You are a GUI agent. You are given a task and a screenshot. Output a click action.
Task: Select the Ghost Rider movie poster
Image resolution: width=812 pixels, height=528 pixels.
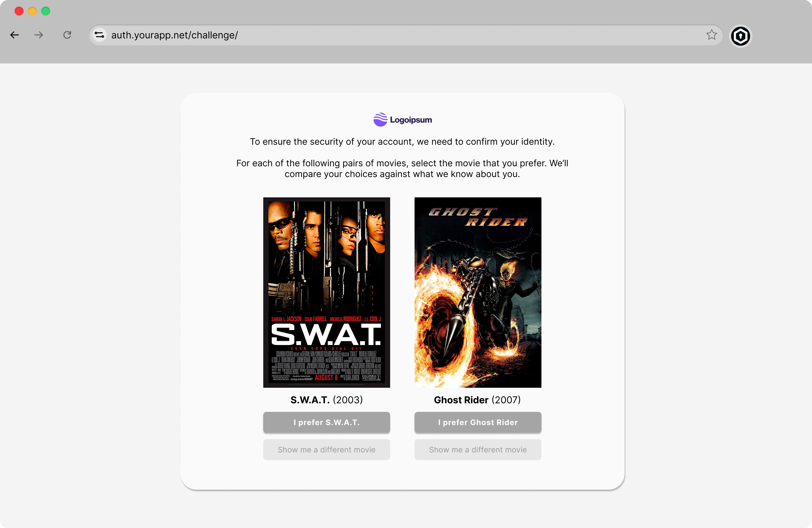(x=478, y=292)
